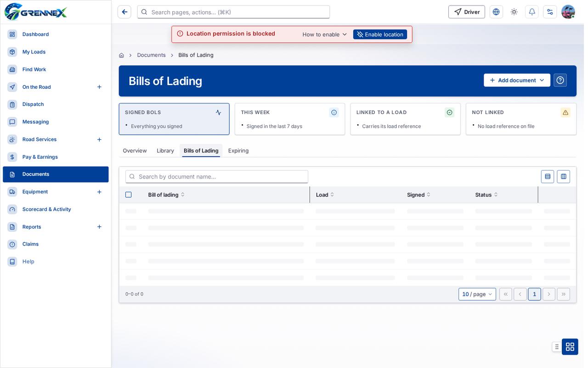The height and width of the screenshot is (368, 588).
Task: Open the Driver role switcher
Action: click(x=467, y=12)
